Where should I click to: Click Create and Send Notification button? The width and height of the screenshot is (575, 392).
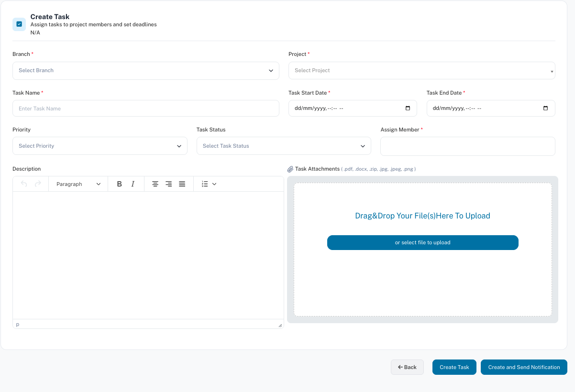(524, 367)
